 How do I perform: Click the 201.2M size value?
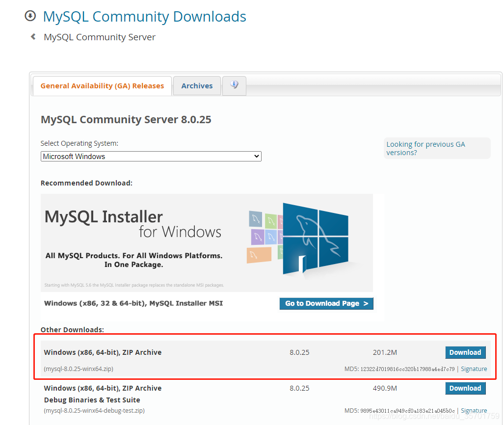pyautogui.click(x=385, y=352)
